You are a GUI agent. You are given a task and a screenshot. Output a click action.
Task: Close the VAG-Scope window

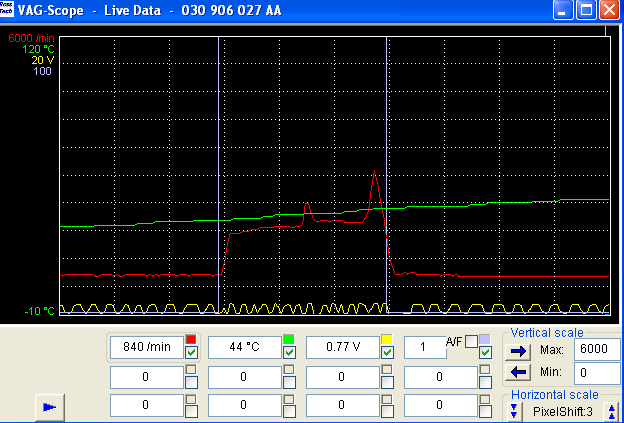609,10
